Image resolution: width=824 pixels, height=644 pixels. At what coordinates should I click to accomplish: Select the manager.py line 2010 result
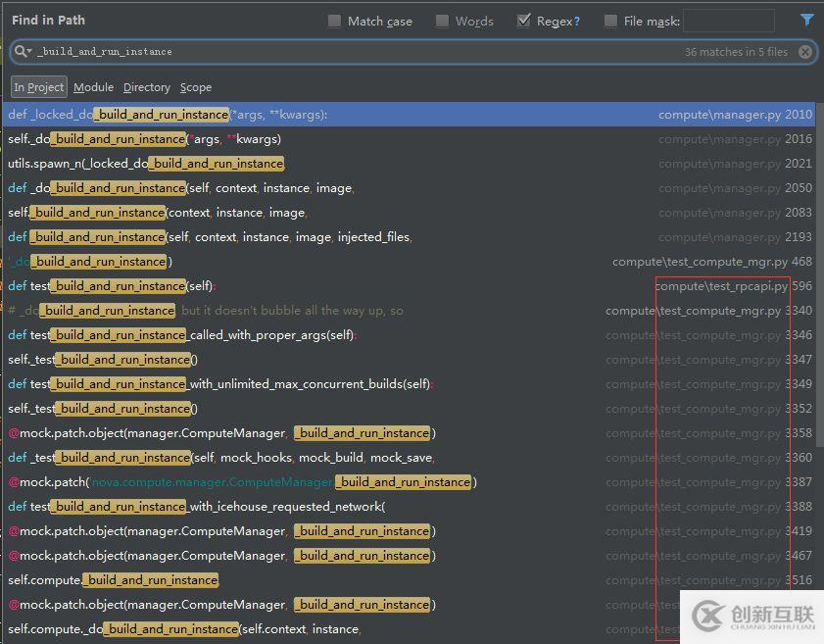click(392, 115)
